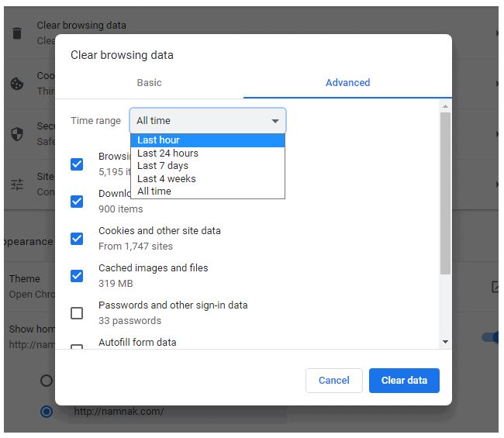
Task: Click the dialog scrollbar down arrow
Action: [x=445, y=341]
